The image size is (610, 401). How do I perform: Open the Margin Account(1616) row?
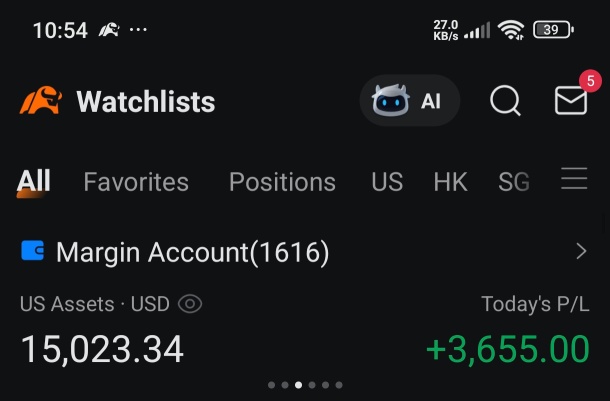(x=304, y=251)
